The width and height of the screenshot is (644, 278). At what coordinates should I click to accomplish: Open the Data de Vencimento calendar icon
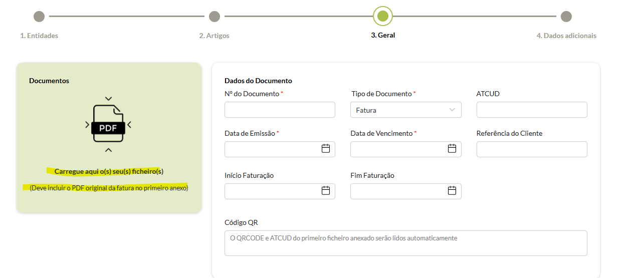[x=452, y=149]
